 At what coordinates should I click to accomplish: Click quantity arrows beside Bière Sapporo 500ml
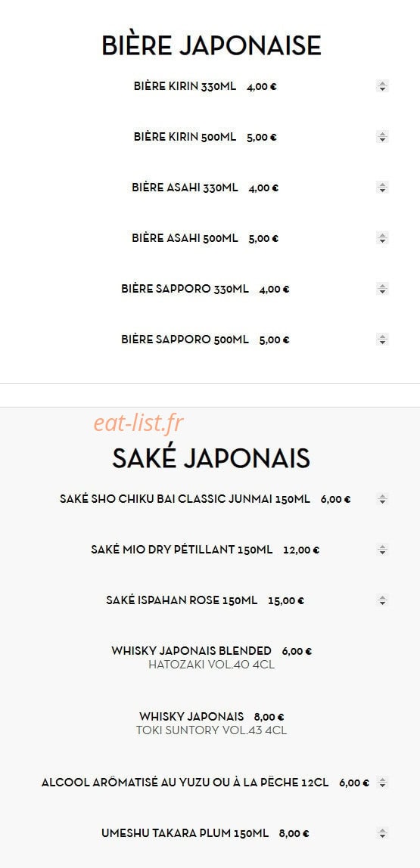(381, 339)
